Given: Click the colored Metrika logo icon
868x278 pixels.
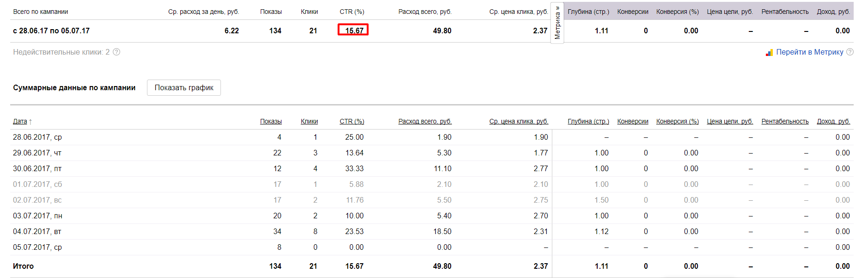Looking at the screenshot, I should [769, 52].
